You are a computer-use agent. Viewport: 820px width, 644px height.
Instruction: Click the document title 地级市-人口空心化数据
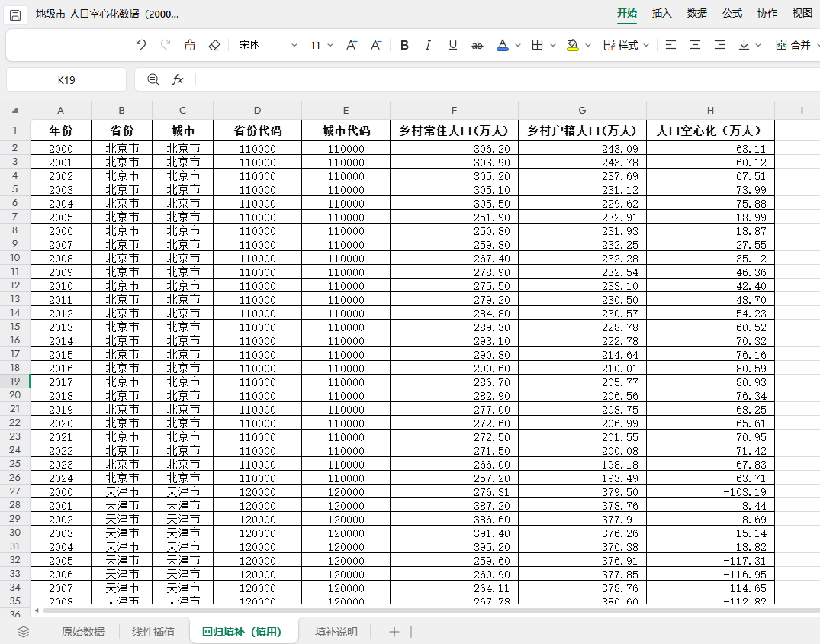[x=108, y=14]
